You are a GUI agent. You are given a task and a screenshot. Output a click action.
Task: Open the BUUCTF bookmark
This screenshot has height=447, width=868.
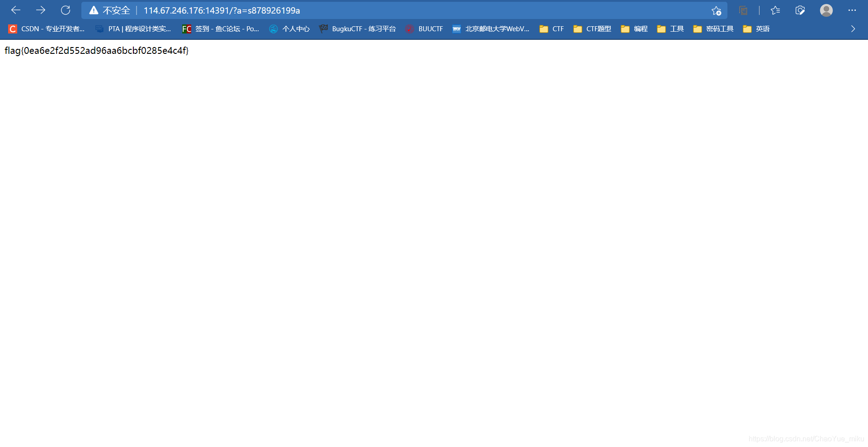pyautogui.click(x=424, y=29)
